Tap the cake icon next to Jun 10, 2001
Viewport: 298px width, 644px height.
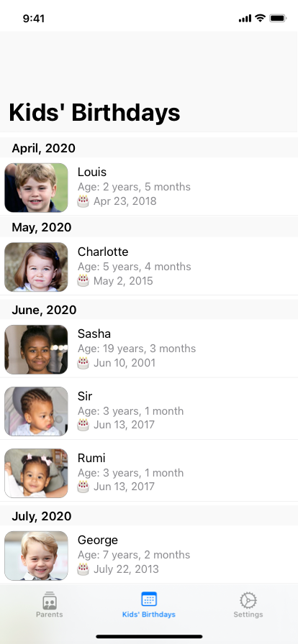point(83,363)
